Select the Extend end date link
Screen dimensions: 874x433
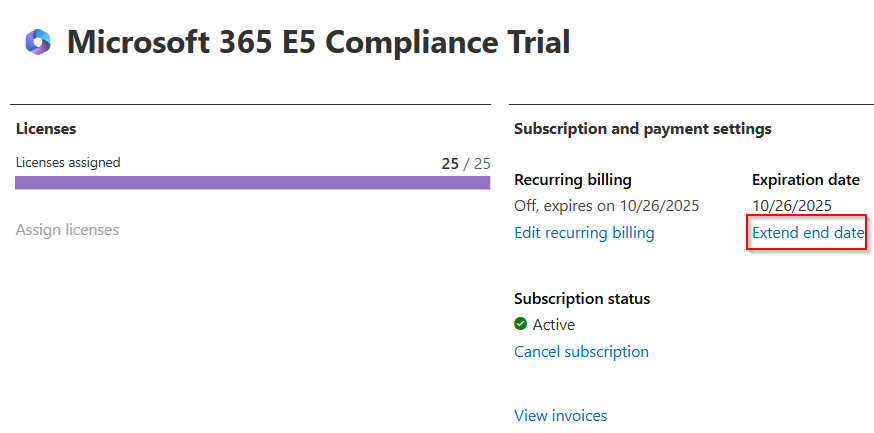(x=807, y=233)
